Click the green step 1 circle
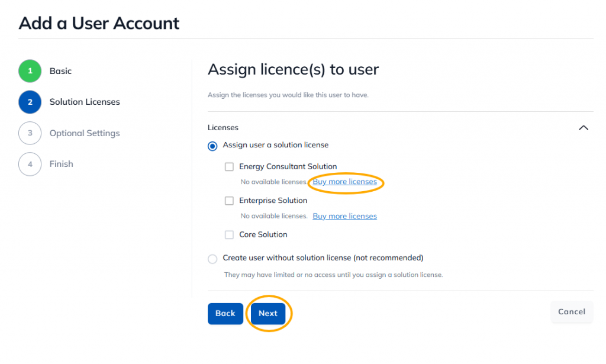 click(30, 71)
